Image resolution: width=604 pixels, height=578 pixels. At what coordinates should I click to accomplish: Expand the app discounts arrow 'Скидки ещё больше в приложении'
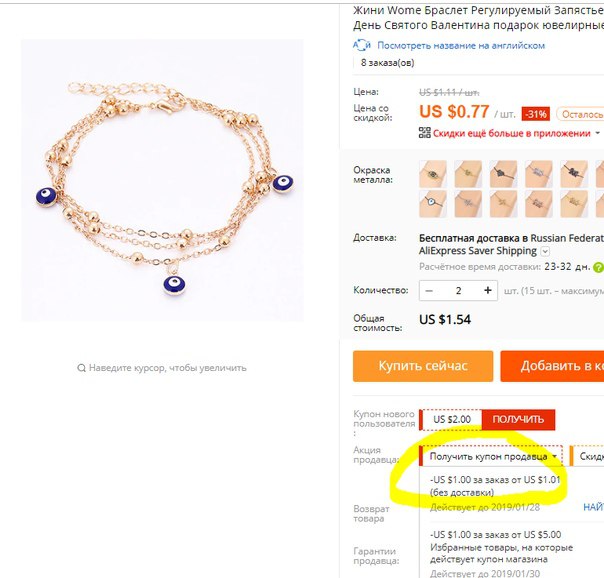597,133
